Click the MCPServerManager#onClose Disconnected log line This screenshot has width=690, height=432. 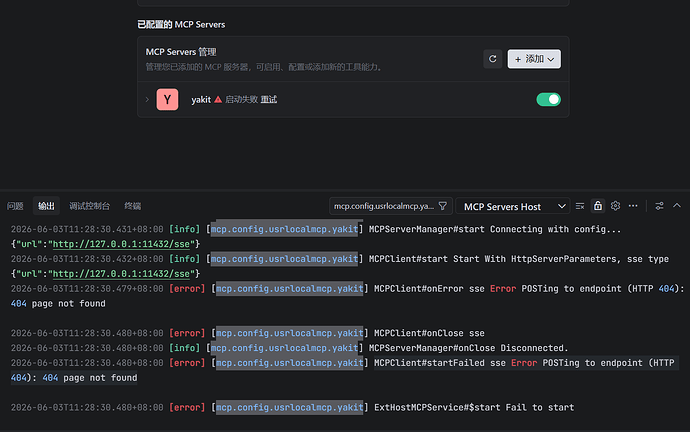(290, 348)
